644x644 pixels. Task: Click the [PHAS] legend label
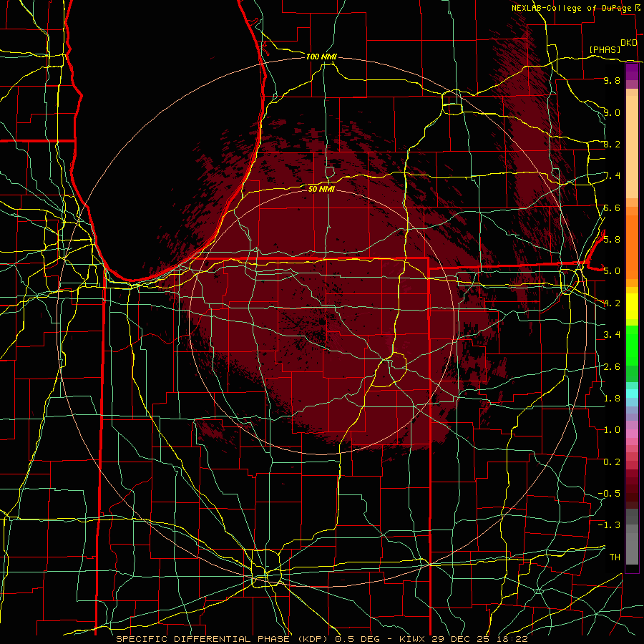pos(605,50)
